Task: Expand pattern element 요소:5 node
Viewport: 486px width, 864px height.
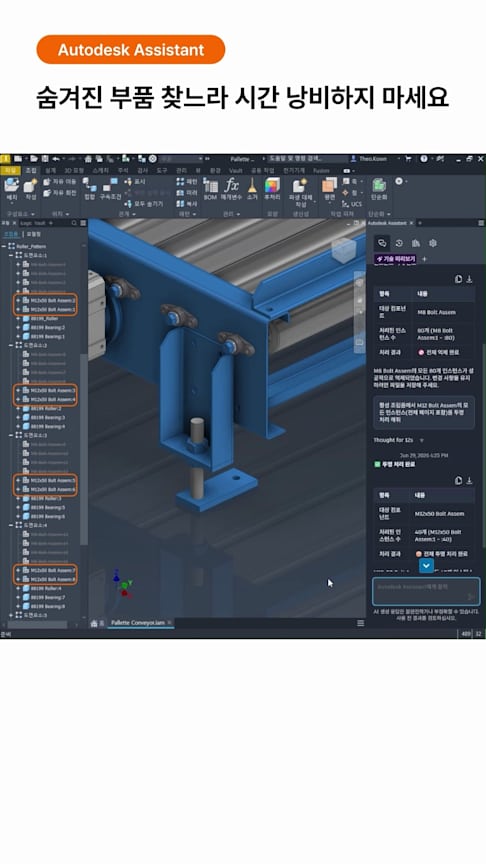Action: [x=11, y=615]
